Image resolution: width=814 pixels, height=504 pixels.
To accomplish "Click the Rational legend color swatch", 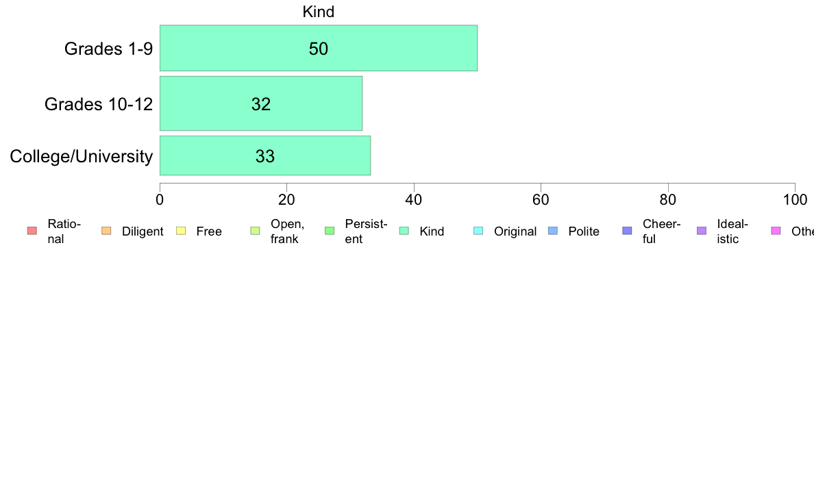I will [32, 231].
